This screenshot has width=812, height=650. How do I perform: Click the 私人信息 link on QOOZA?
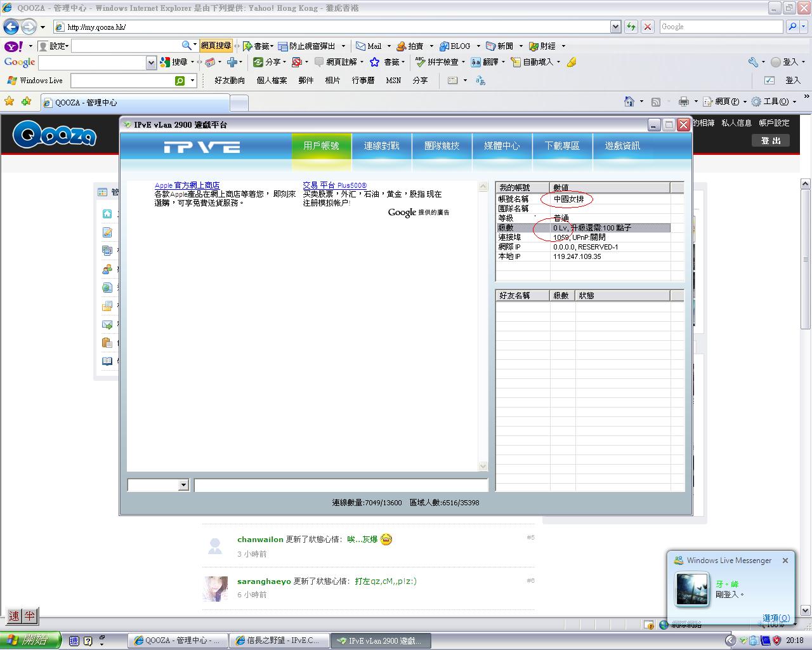pos(737,123)
